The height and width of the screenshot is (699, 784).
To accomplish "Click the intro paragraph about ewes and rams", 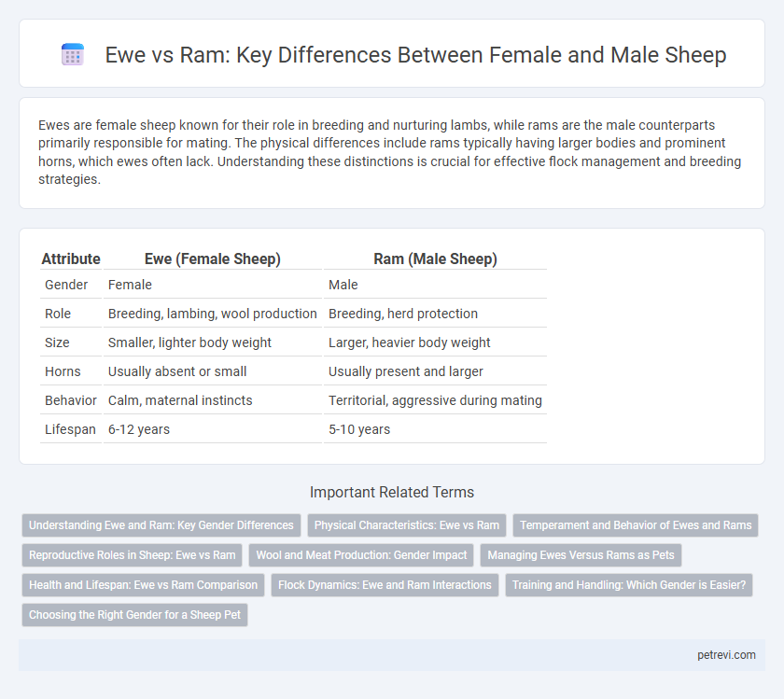I will click(389, 152).
